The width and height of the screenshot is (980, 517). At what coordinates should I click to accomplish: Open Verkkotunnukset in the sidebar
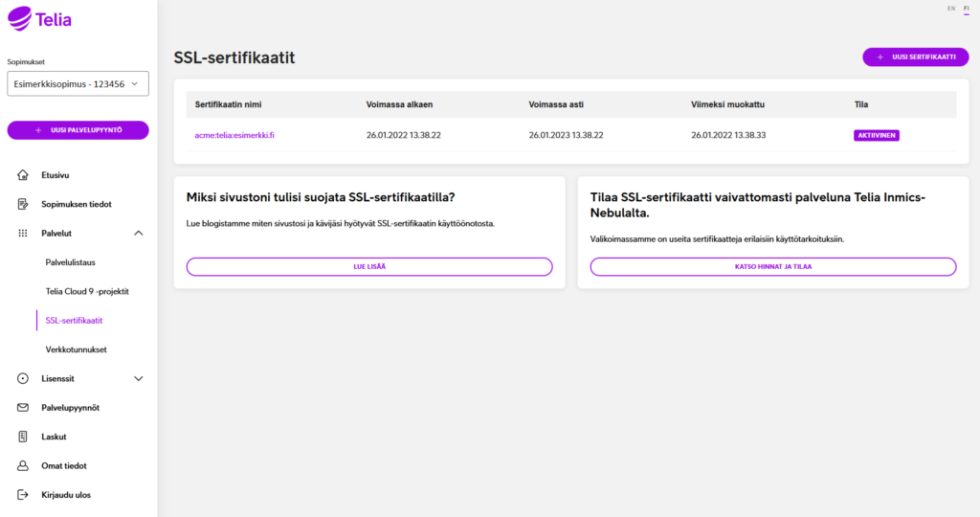[x=77, y=349]
